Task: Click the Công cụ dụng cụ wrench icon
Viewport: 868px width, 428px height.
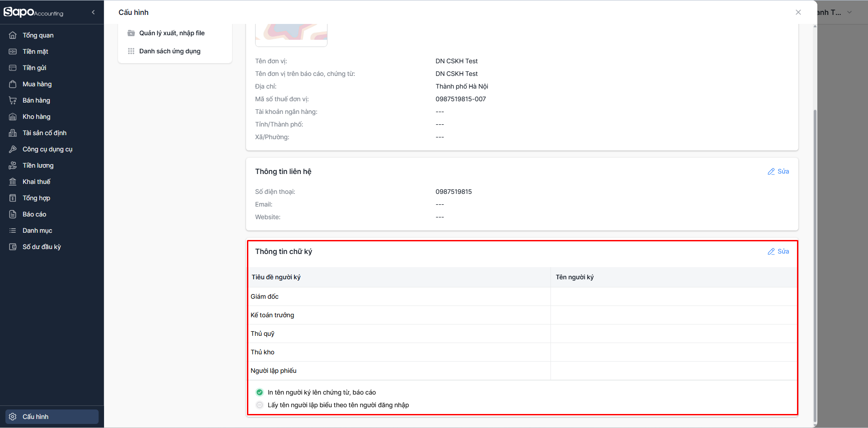Action: tap(13, 149)
